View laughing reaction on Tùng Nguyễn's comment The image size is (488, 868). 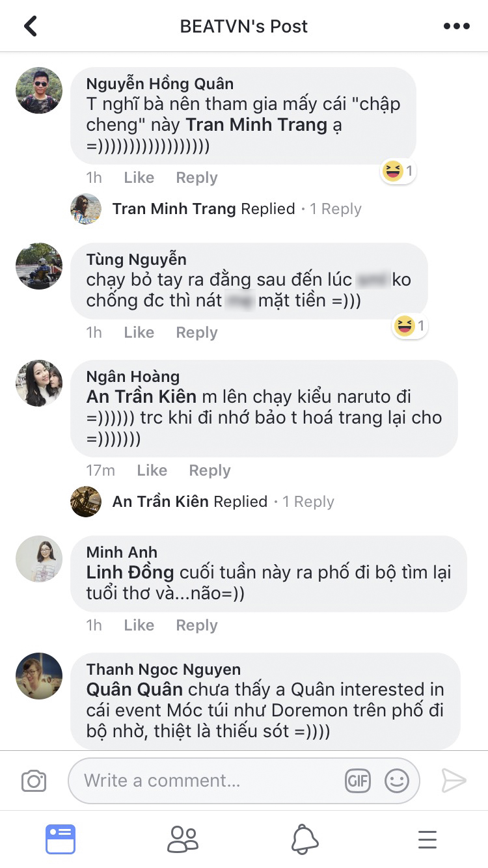410,326
